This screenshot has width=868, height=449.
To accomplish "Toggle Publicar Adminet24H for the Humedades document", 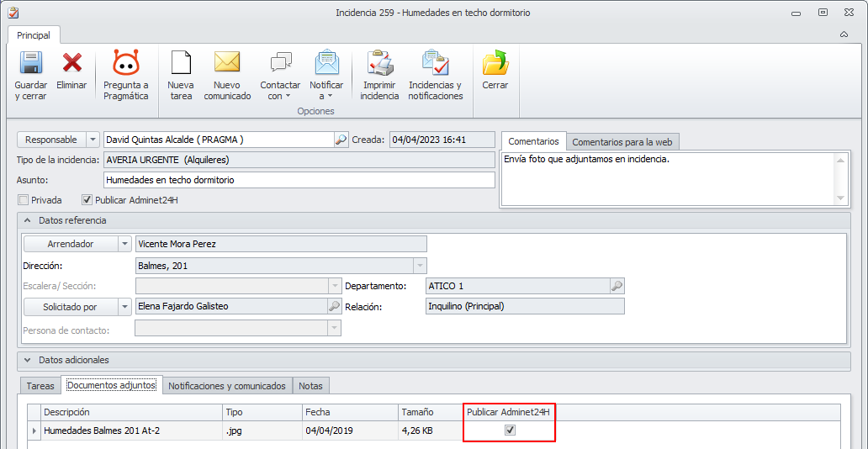I will [x=511, y=430].
